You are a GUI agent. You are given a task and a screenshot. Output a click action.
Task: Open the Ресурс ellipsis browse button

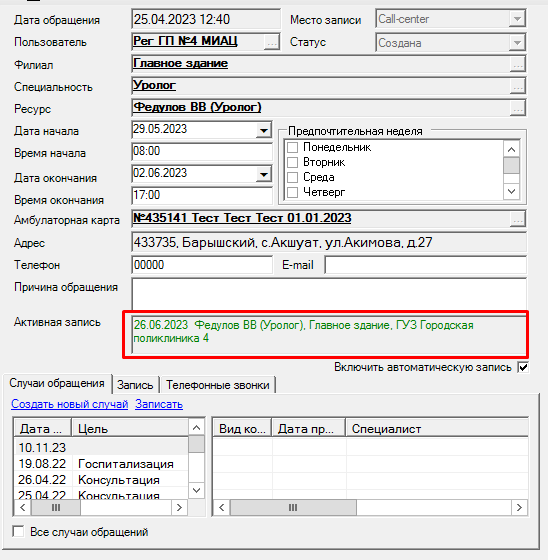517,108
